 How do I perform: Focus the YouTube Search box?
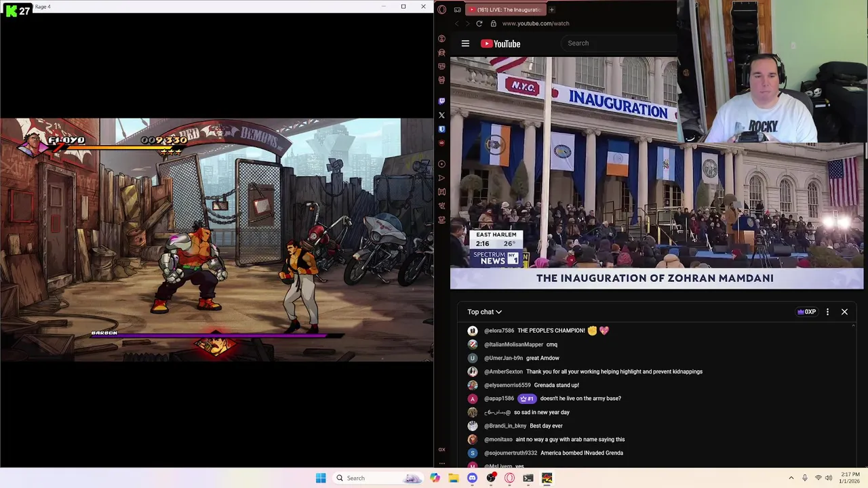click(x=620, y=43)
